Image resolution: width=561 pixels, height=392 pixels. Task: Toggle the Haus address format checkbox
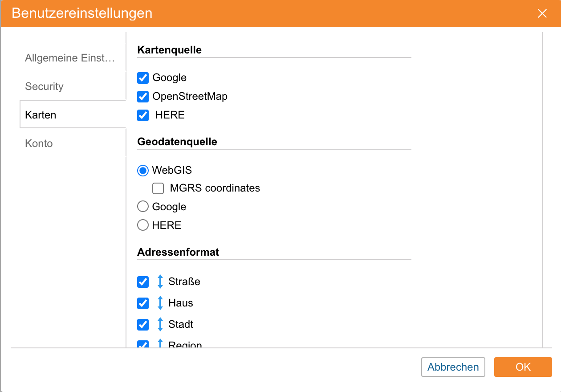pos(143,303)
